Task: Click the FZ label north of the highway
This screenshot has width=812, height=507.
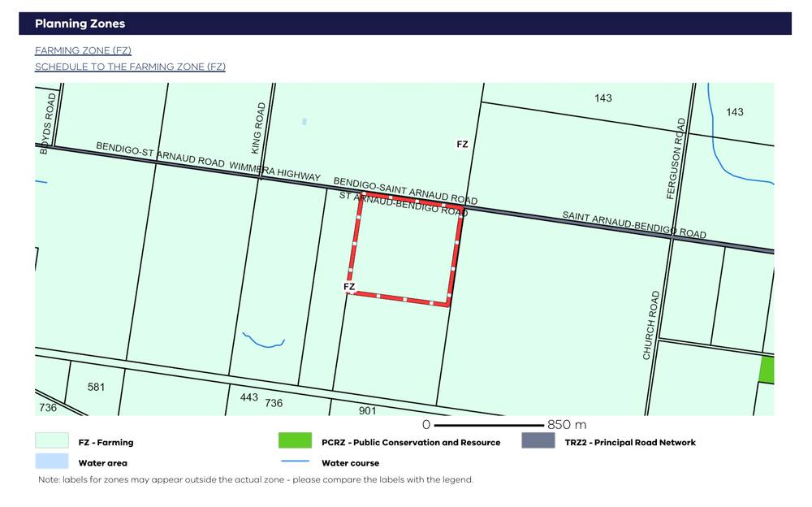Action: click(x=462, y=144)
